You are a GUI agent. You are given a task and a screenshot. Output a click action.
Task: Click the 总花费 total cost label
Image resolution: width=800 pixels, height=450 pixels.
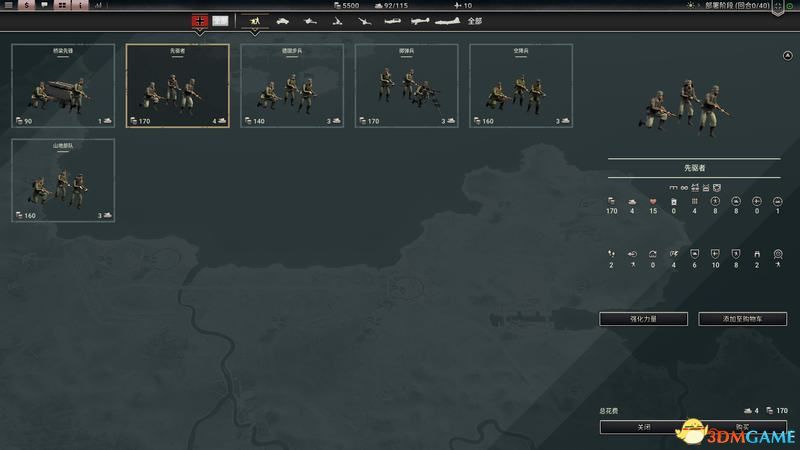pos(609,411)
